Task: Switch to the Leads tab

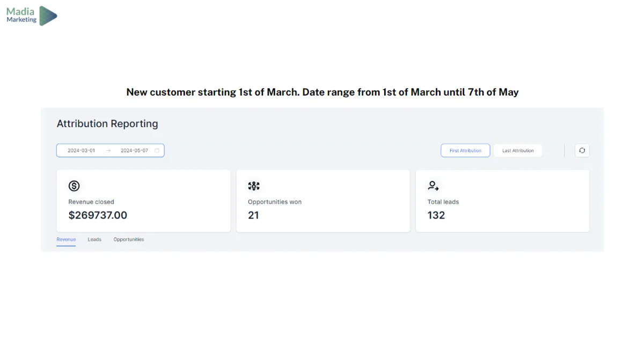Action: coord(94,239)
